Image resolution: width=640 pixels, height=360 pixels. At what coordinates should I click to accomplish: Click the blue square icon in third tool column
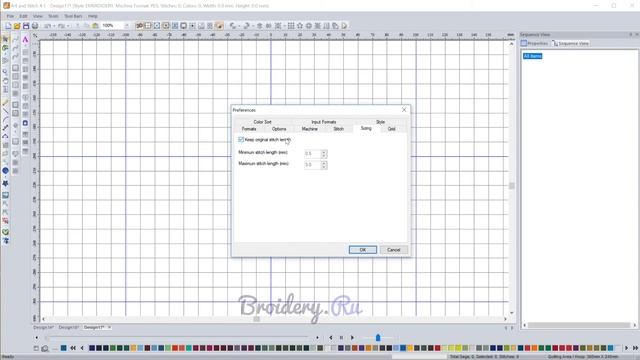25,123
